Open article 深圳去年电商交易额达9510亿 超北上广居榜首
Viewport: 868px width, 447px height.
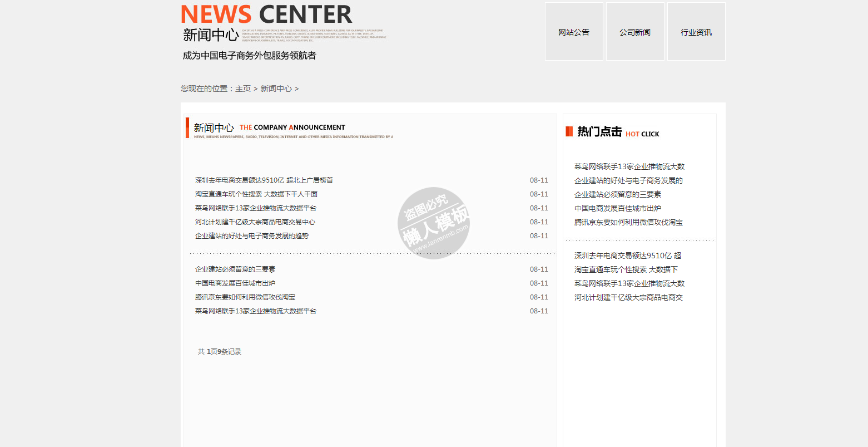click(264, 180)
